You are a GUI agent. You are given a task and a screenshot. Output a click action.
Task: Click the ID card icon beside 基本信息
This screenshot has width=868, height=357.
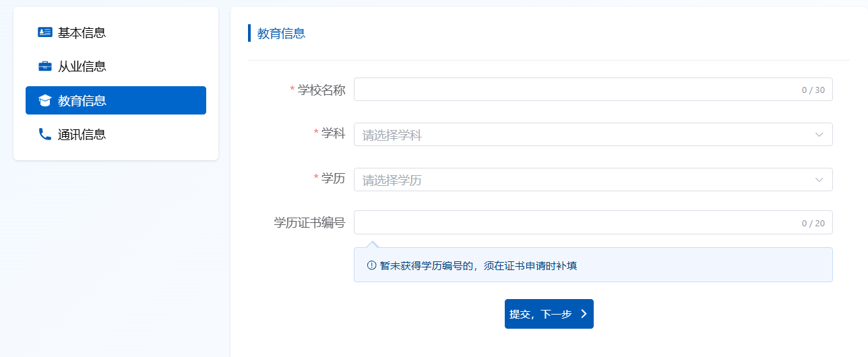point(45,32)
